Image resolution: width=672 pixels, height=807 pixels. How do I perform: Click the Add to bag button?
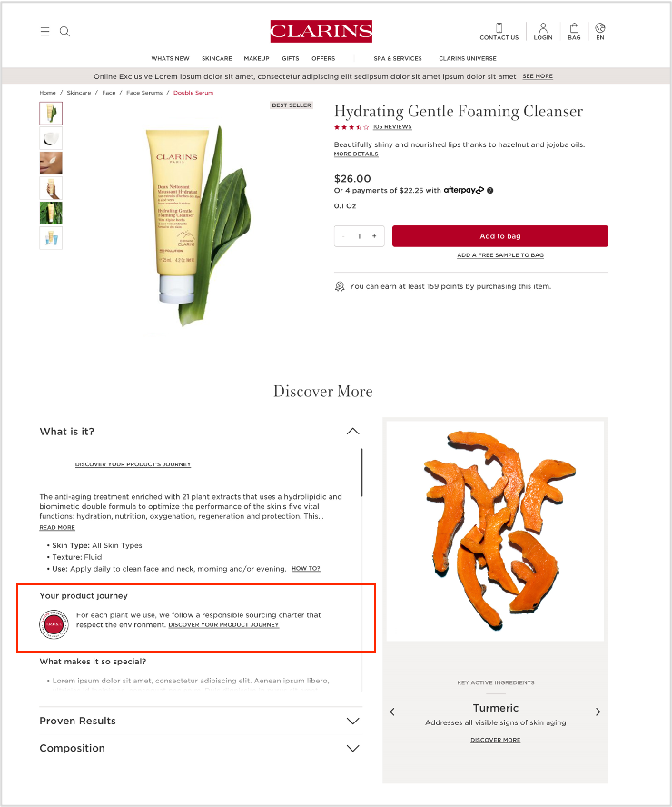tap(500, 236)
